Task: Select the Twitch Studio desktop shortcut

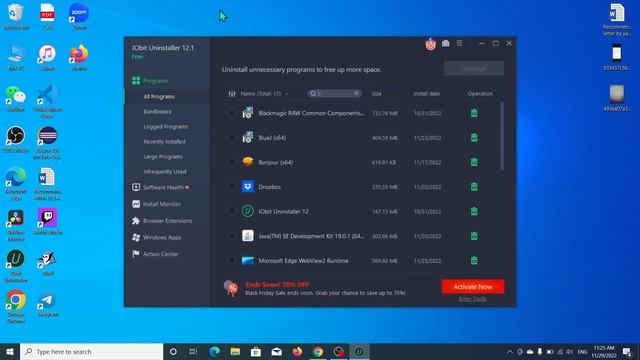Action: click(x=47, y=222)
